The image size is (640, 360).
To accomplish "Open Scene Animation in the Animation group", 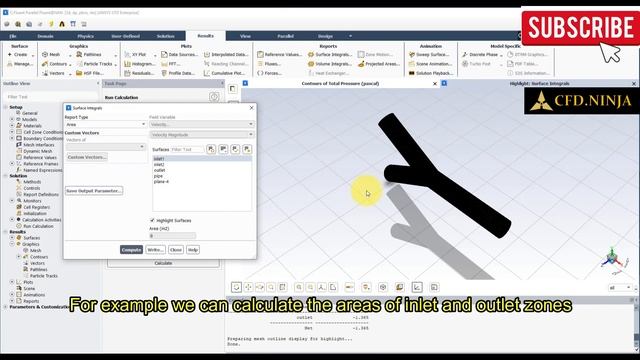I will coord(430,64).
